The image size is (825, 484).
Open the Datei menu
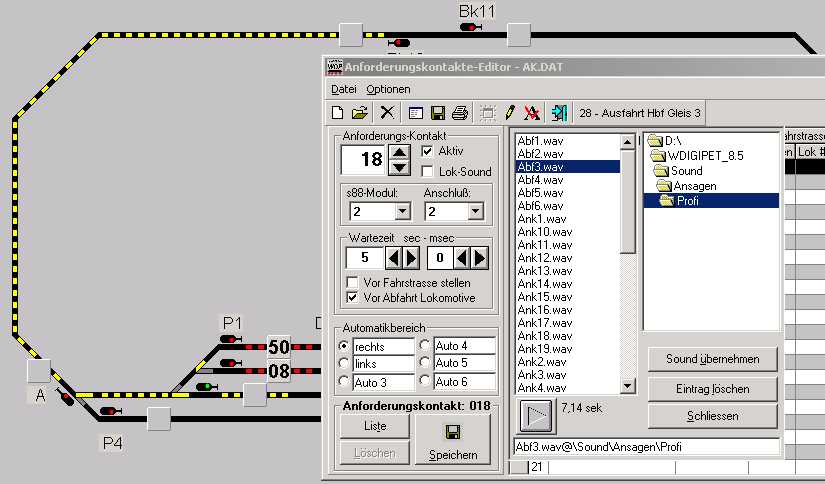[x=343, y=89]
